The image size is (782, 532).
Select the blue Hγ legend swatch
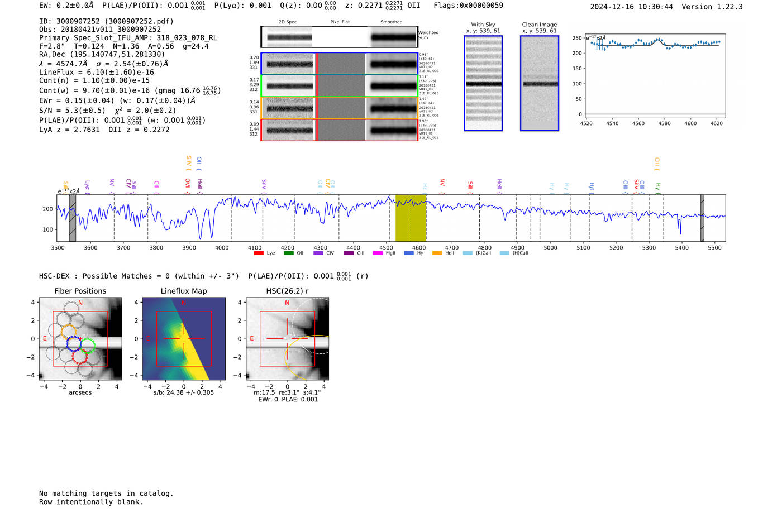[x=409, y=253]
